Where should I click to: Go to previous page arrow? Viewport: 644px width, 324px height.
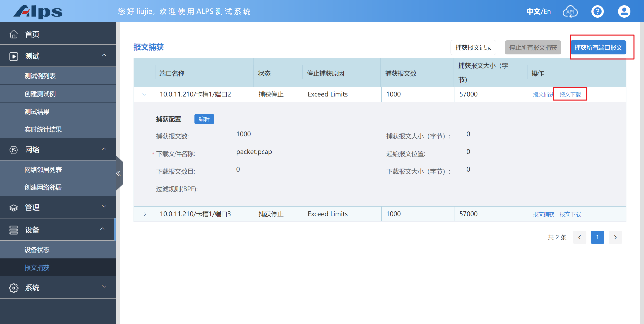pos(580,237)
